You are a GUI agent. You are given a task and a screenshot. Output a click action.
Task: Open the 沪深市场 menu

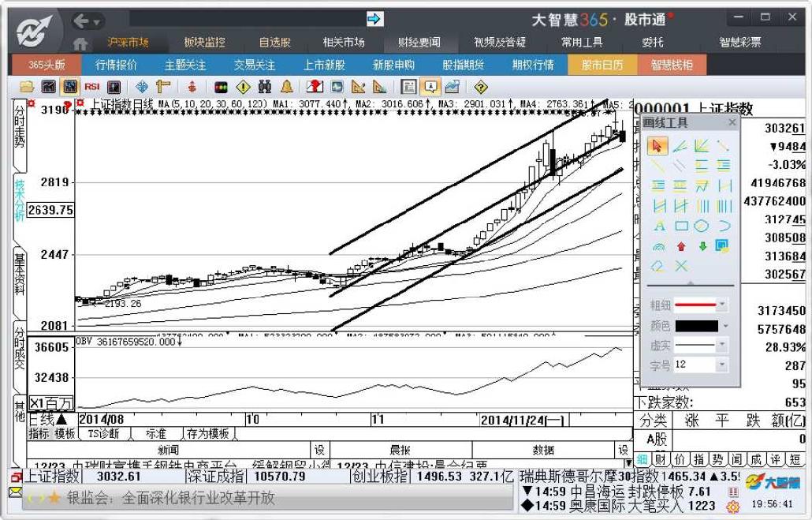click(129, 42)
